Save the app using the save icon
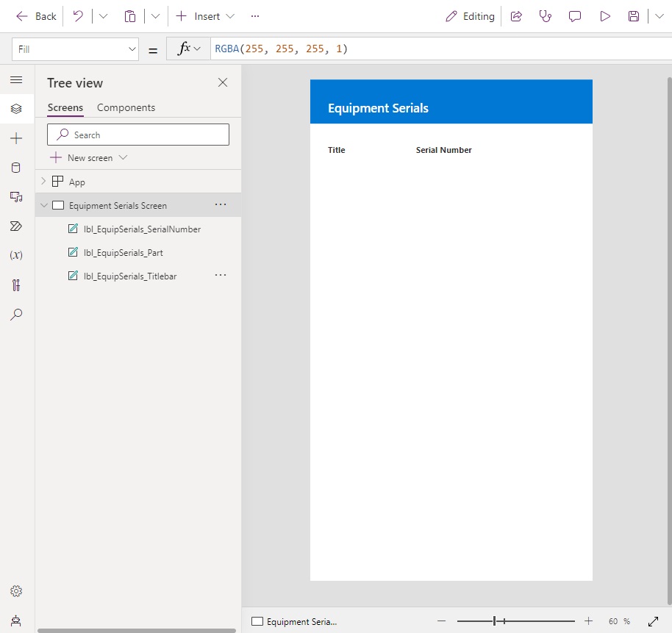 633,15
